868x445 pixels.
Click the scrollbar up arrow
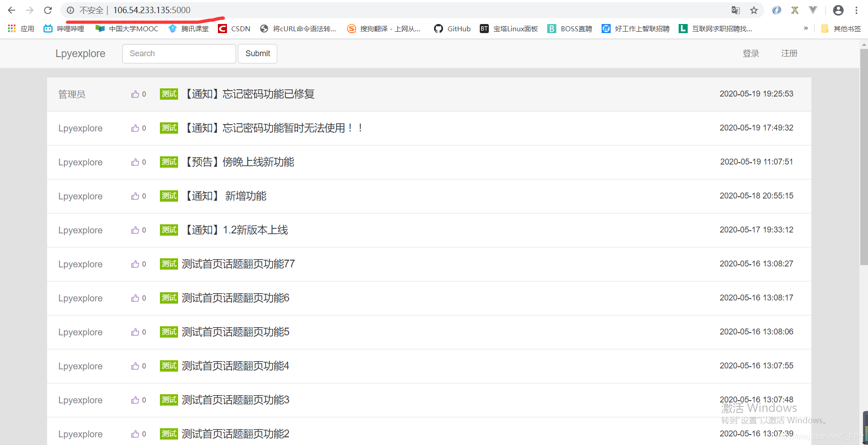tap(863, 44)
